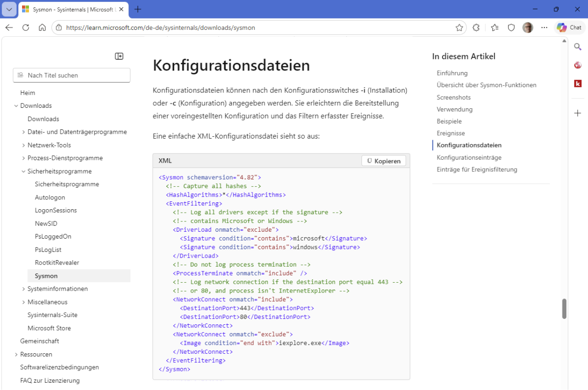Select the Sysmon - Sysinternals tab
The height and width of the screenshot is (390, 588).
(73, 9)
